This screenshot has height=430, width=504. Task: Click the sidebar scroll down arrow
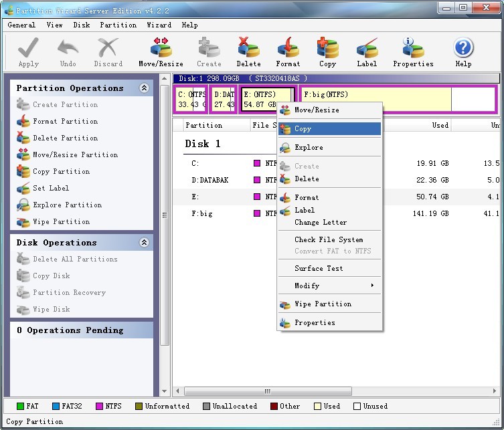pos(164,391)
